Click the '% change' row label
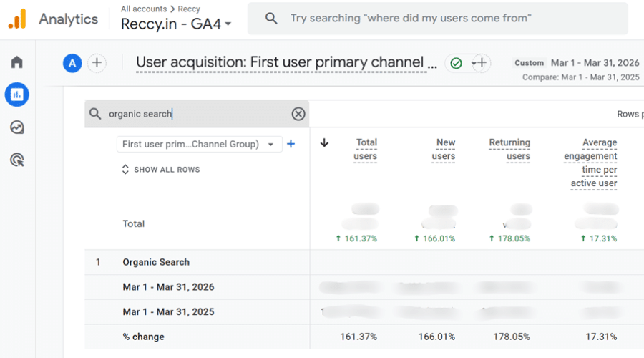644x358 pixels. 143,337
